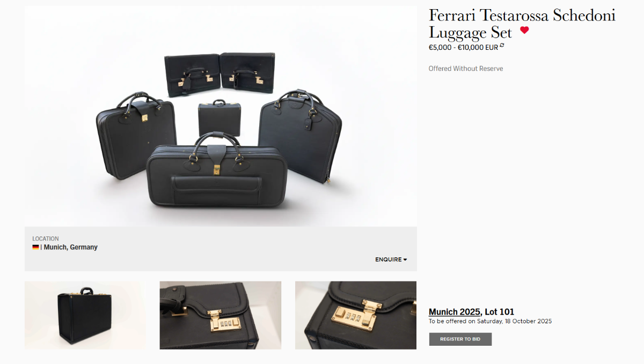Click the LOCATION heading label
The image size is (644, 364).
click(46, 239)
